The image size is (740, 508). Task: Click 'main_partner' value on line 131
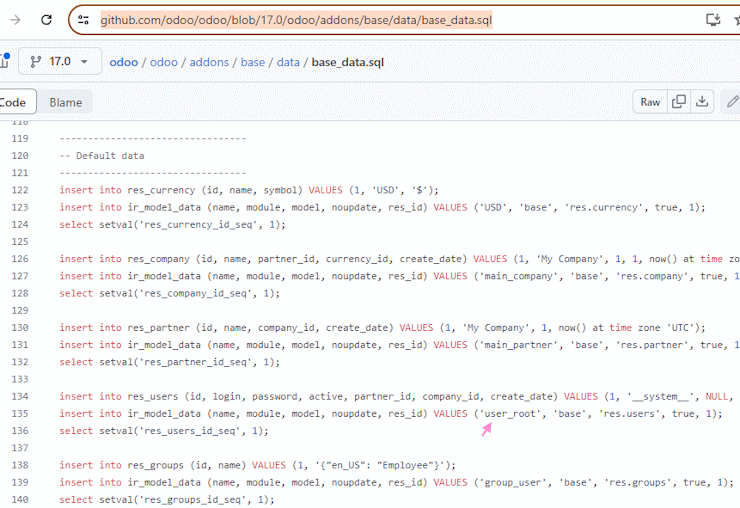tap(517, 345)
